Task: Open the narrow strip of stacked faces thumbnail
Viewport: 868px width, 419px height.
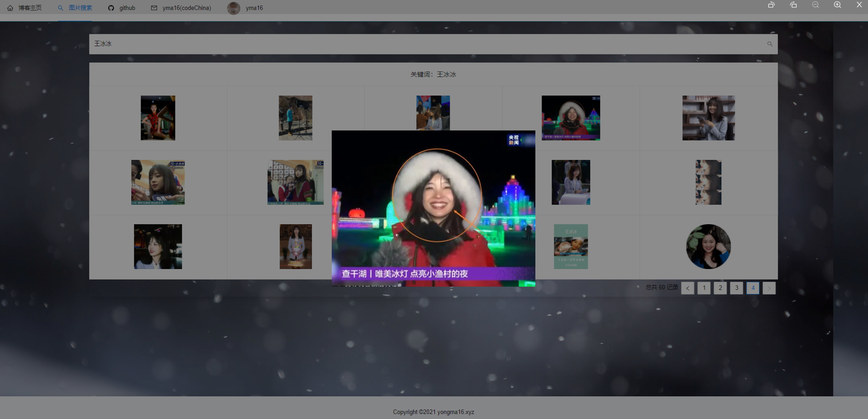Action: [709, 182]
